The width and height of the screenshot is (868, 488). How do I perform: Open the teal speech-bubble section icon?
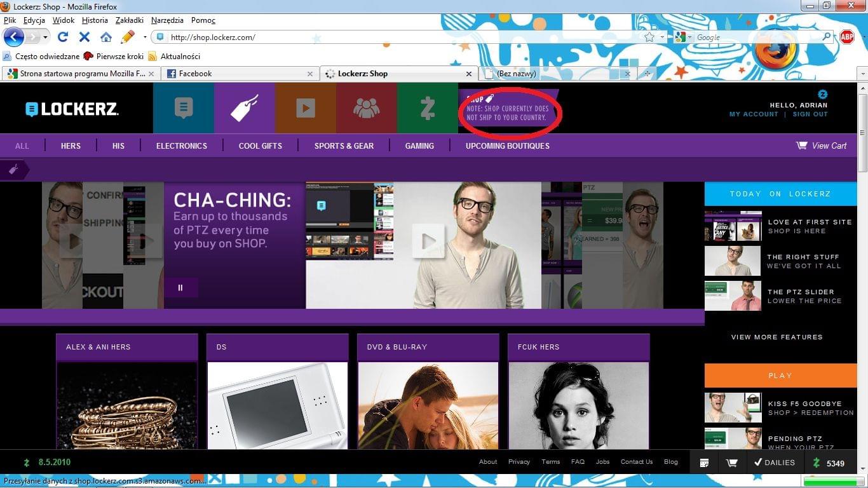point(184,108)
